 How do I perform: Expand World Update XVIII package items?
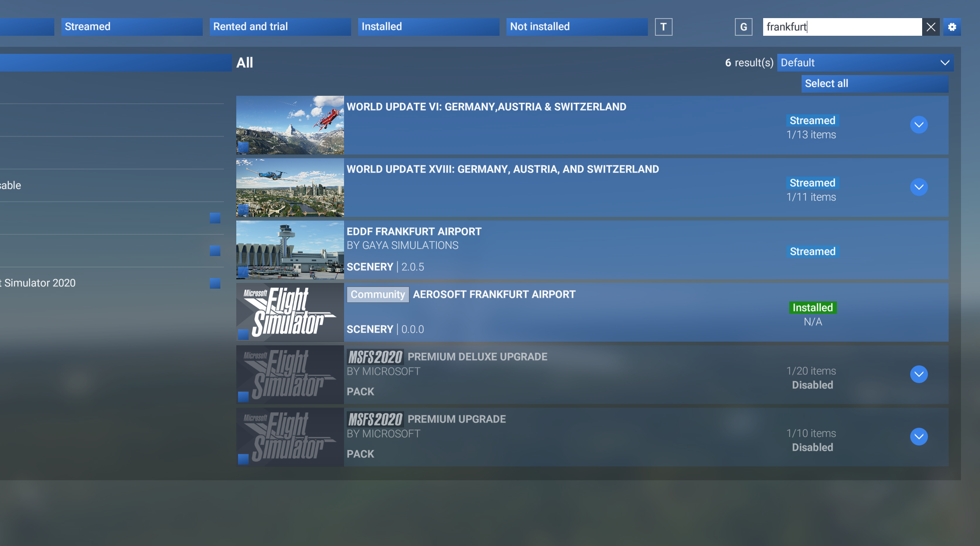tap(919, 187)
